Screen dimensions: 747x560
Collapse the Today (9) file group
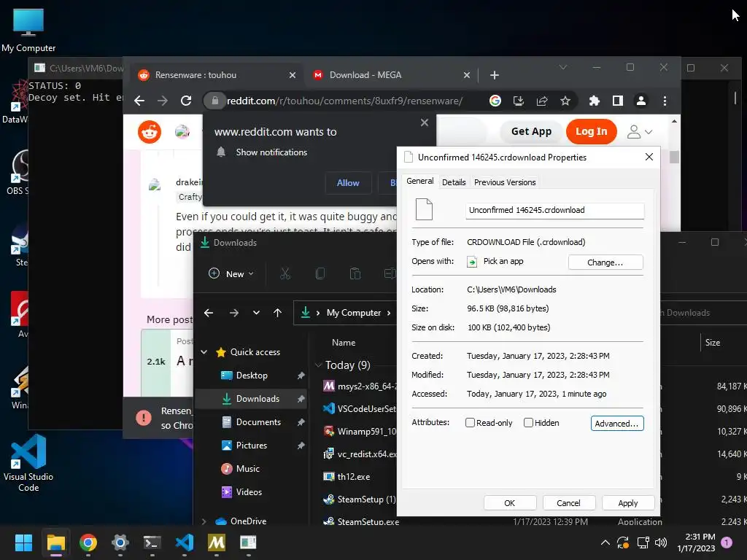click(x=318, y=365)
